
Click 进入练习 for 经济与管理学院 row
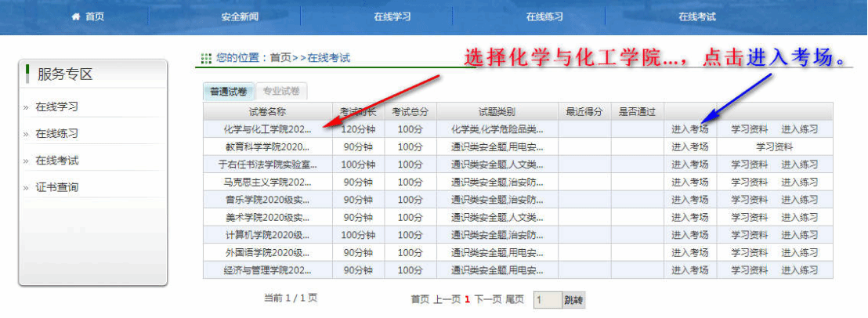click(x=799, y=270)
